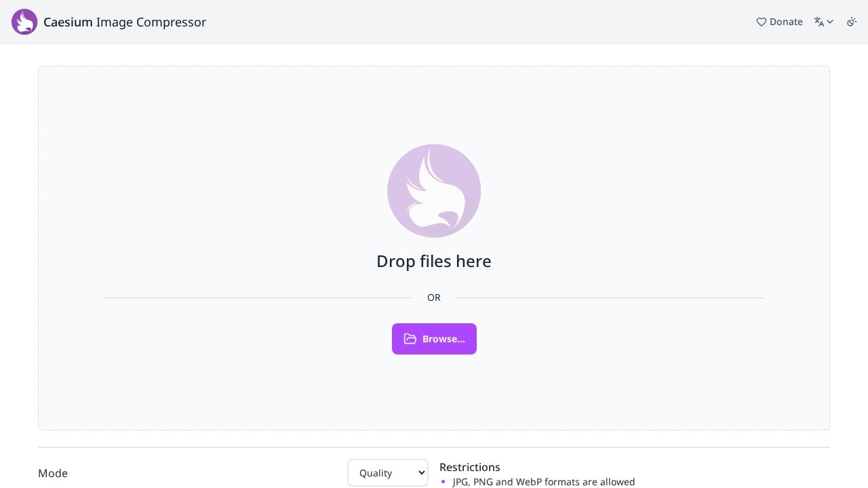Click the divider line left of OR

(258, 298)
